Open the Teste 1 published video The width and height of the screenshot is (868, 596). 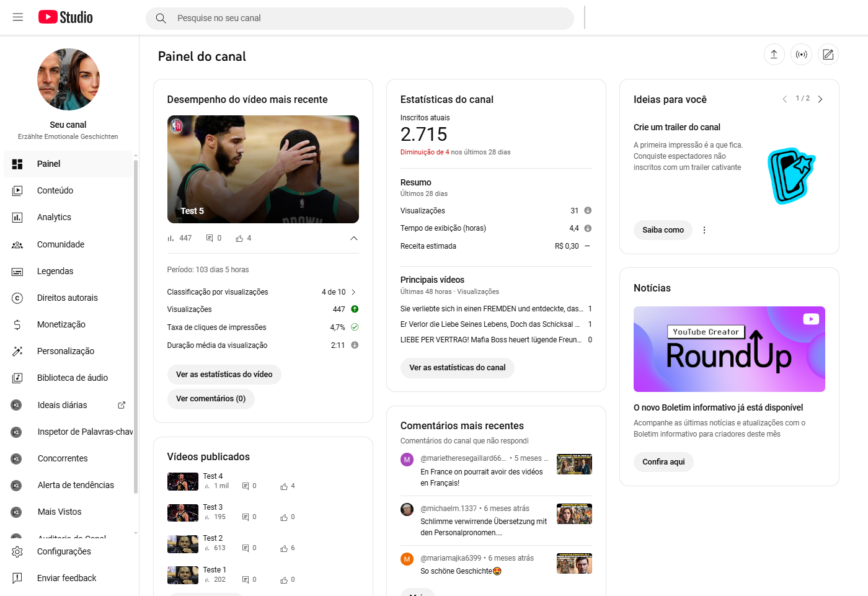click(215, 570)
